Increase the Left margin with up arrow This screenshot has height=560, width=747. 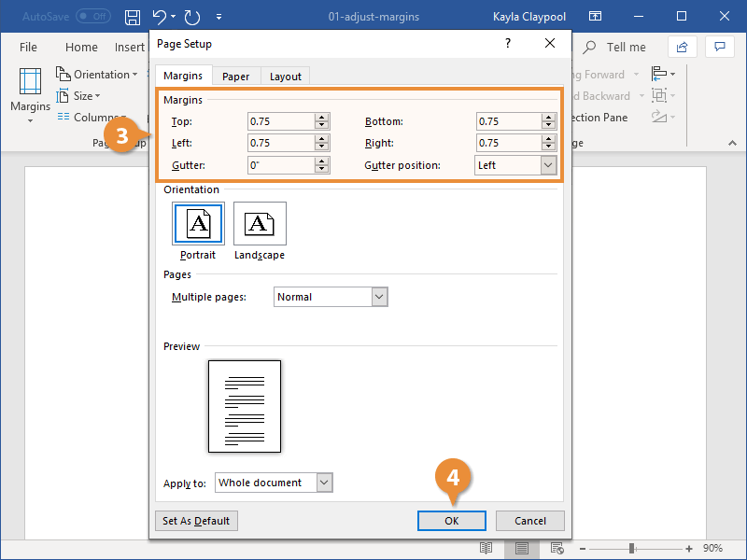pyautogui.click(x=322, y=138)
